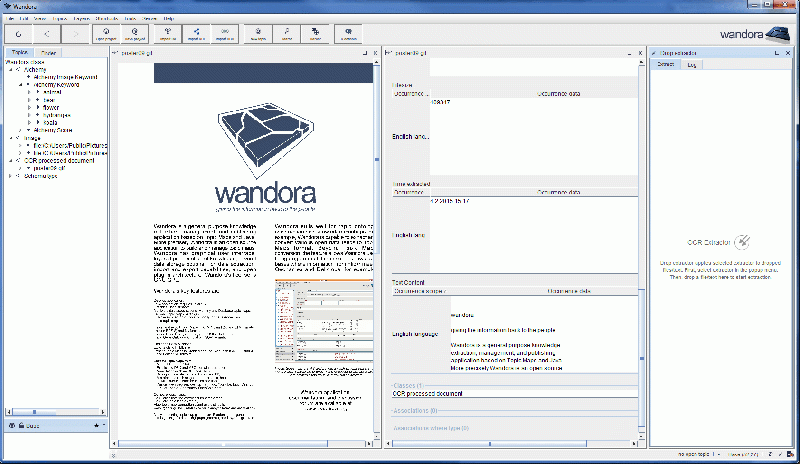Expand the bottom Alchemy types tree node
The width and height of the screenshot is (800, 464).
10,176
